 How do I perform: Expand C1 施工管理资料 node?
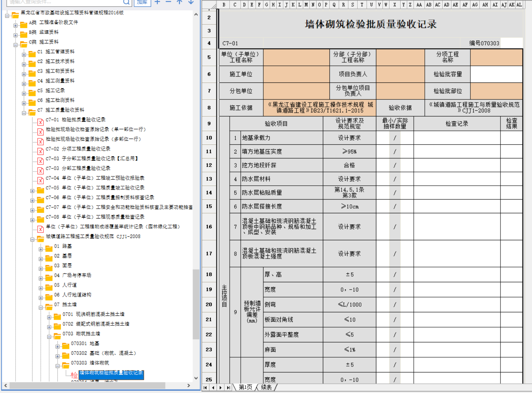click(x=24, y=55)
